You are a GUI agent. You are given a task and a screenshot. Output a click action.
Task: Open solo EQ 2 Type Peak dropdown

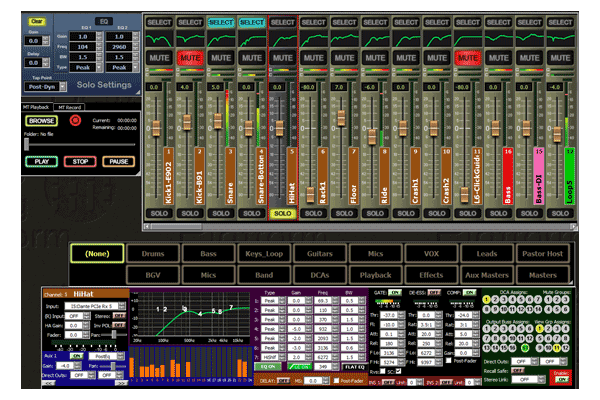(122, 67)
